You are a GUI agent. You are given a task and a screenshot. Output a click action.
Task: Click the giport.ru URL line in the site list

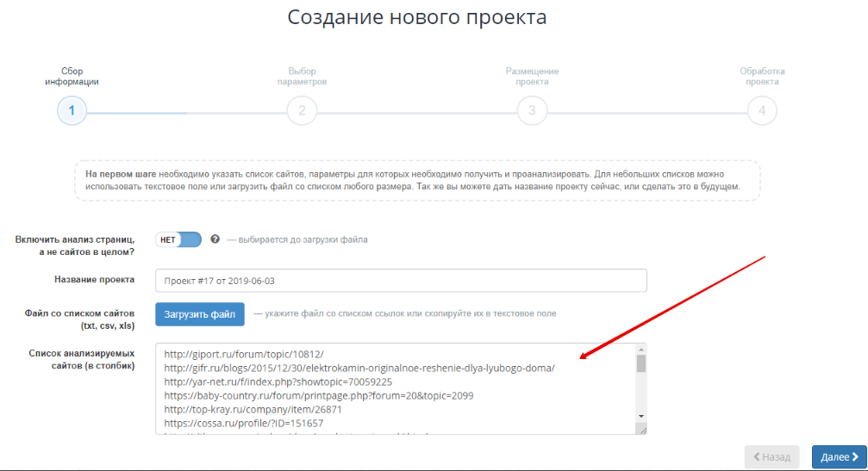click(x=242, y=354)
